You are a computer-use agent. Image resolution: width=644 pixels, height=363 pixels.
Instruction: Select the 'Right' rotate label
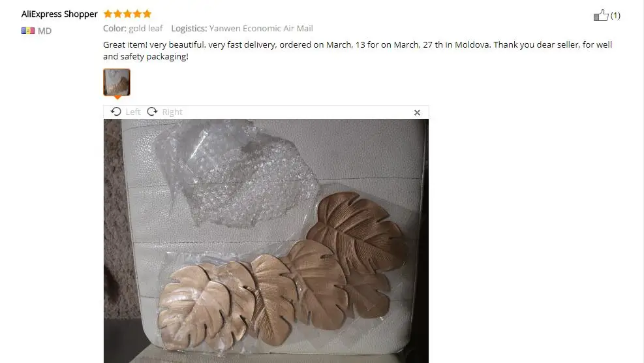click(x=172, y=112)
